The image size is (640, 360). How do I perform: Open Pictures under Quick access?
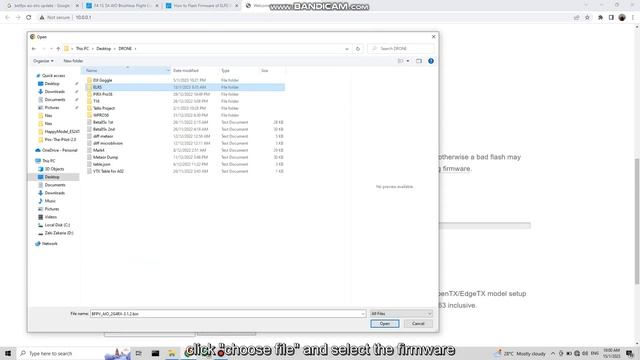coord(52,107)
